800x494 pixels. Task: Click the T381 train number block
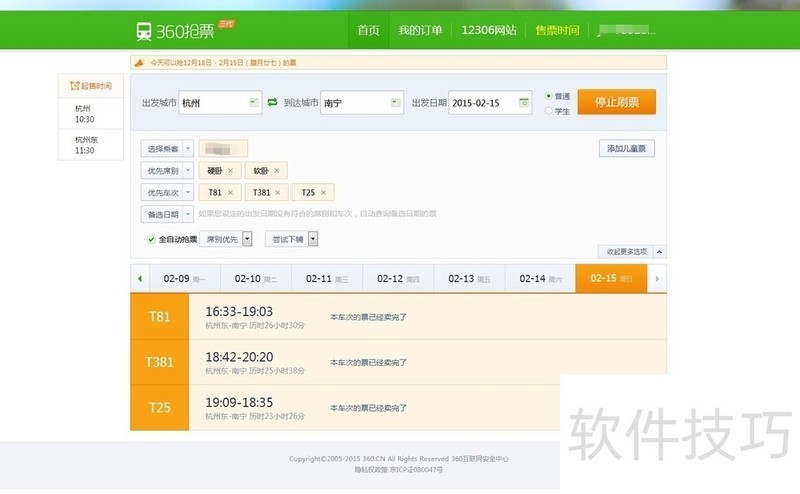pos(160,362)
